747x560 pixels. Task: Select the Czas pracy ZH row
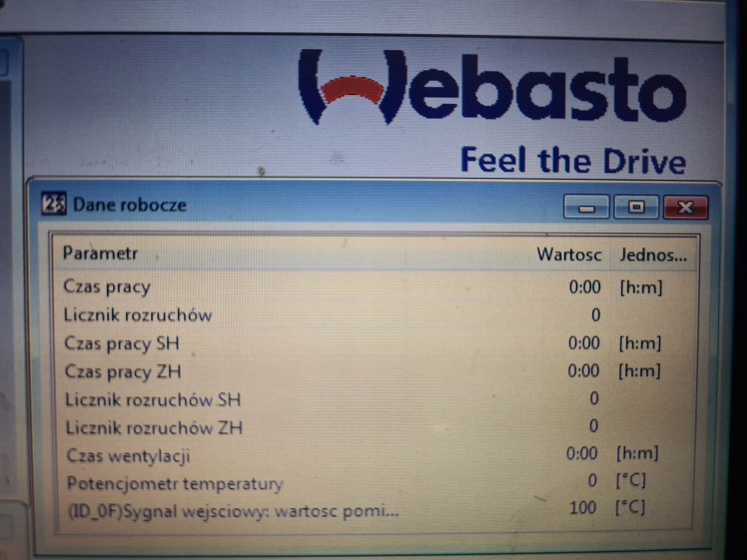[123, 372]
